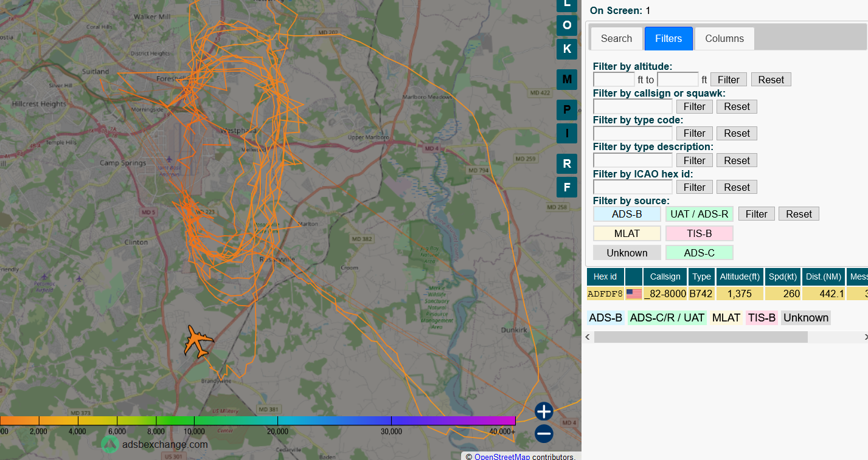Click the orange aircraft icon on map
Image resolution: width=868 pixels, height=460 pixels.
coord(198,342)
